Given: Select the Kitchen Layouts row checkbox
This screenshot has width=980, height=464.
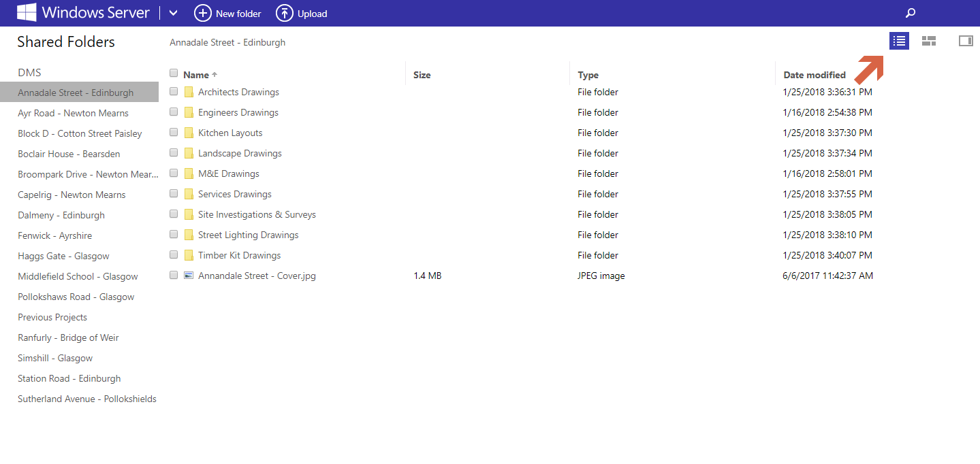Looking at the screenshot, I should click(x=174, y=132).
